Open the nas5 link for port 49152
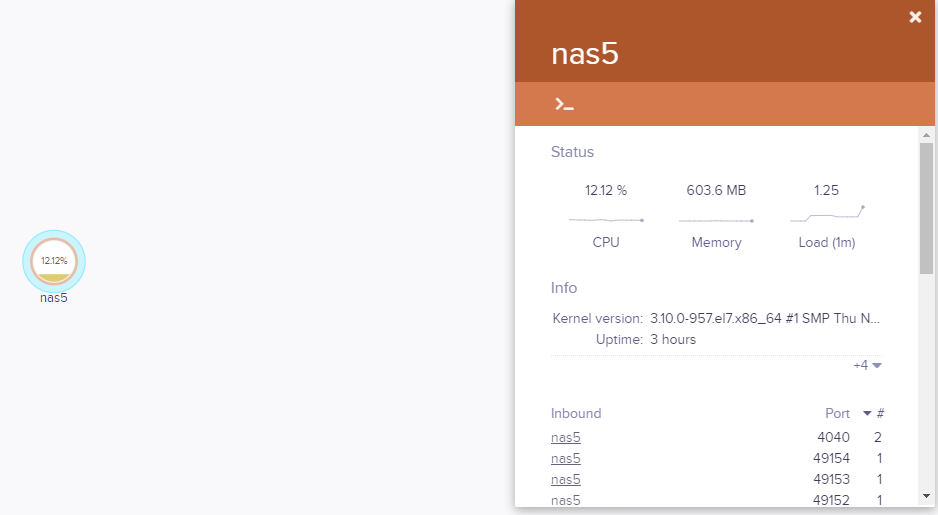 (566, 499)
